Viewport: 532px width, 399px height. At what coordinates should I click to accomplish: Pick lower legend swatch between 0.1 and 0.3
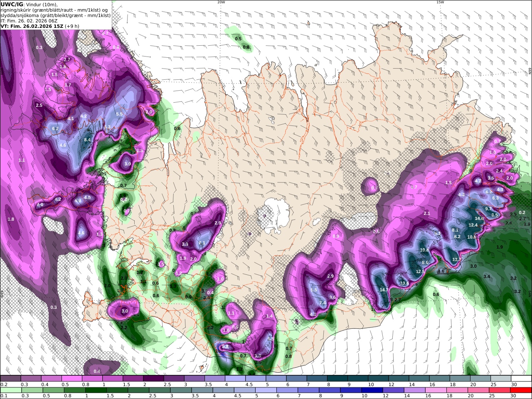tap(11, 390)
